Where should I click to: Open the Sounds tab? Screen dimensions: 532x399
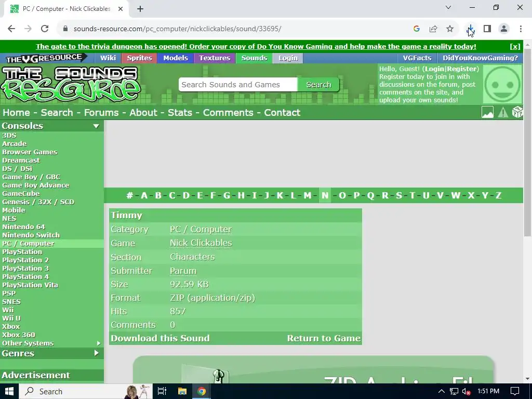pyautogui.click(x=254, y=58)
